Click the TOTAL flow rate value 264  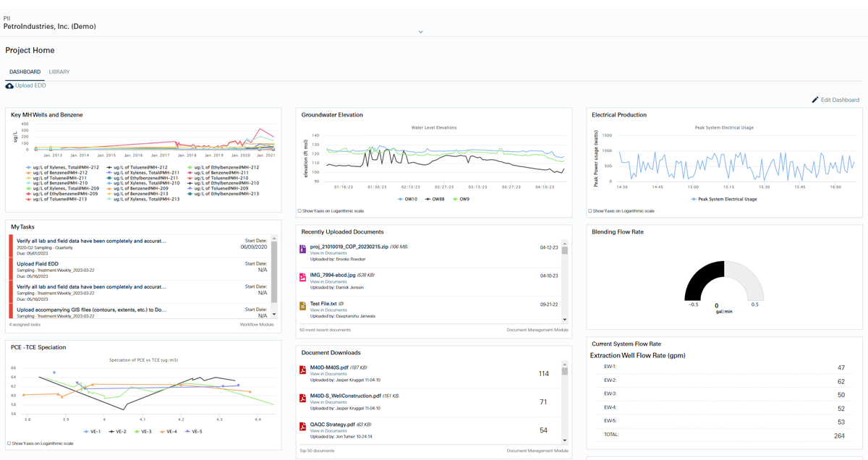click(839, 436)
